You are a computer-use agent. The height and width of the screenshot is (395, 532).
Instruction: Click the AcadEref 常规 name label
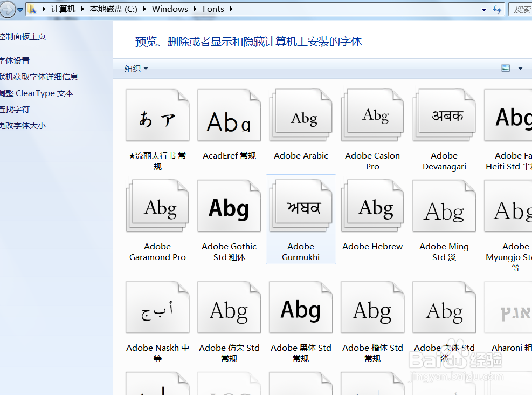click(230, 155)
